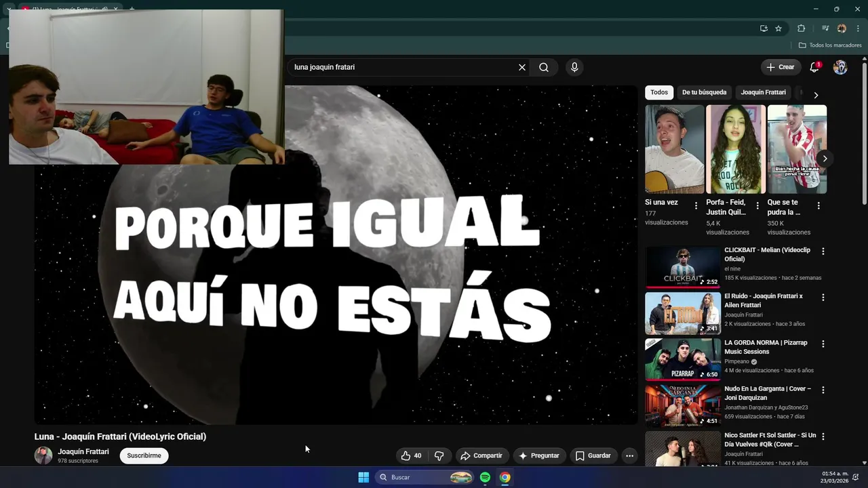Open the Porfa - Feid short thumbnail

pyautogui.click(x=736, y=149)
